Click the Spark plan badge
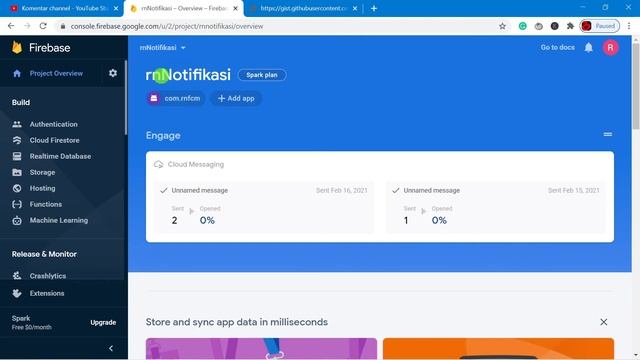640x360 pixels. pyautogui.click(x=262, y=75)
